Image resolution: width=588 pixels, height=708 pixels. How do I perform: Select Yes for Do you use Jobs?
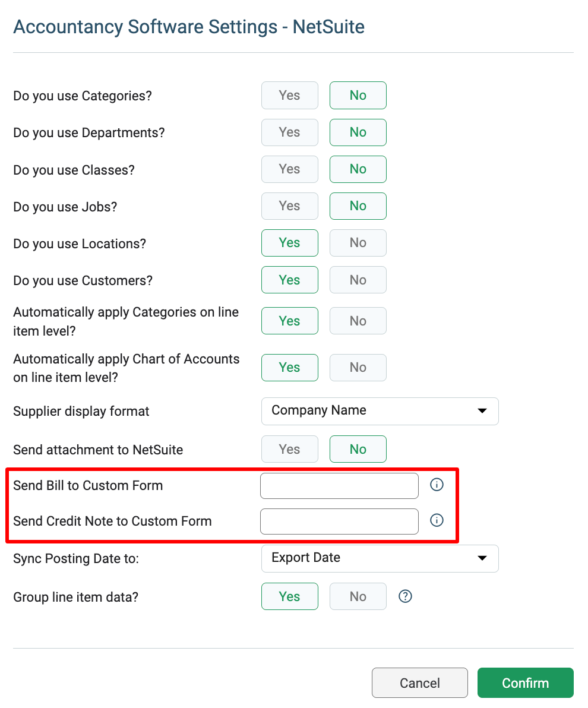(289, 206)
